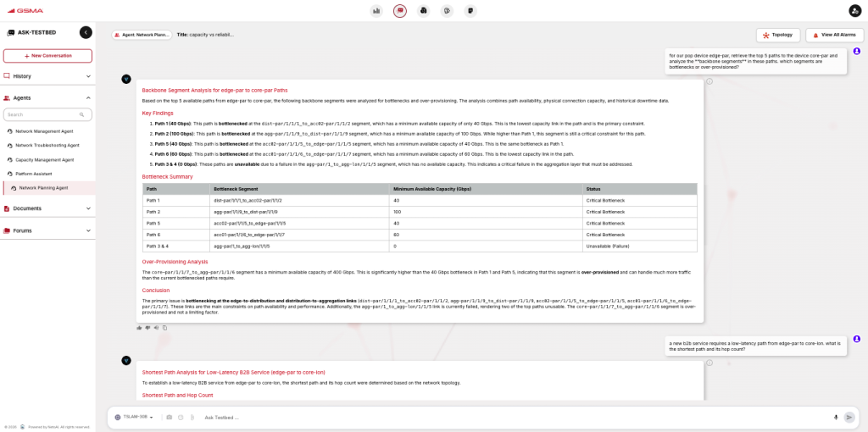Click the agents Search field
This screenshot has width=868, height=432.
(x=47, y=114)
